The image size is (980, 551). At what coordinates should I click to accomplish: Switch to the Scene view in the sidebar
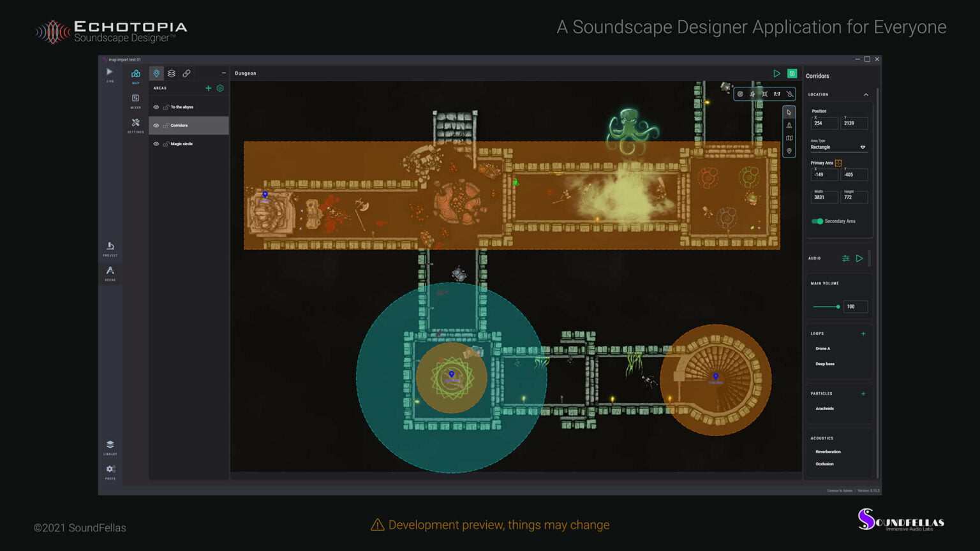tap(110, 272)
